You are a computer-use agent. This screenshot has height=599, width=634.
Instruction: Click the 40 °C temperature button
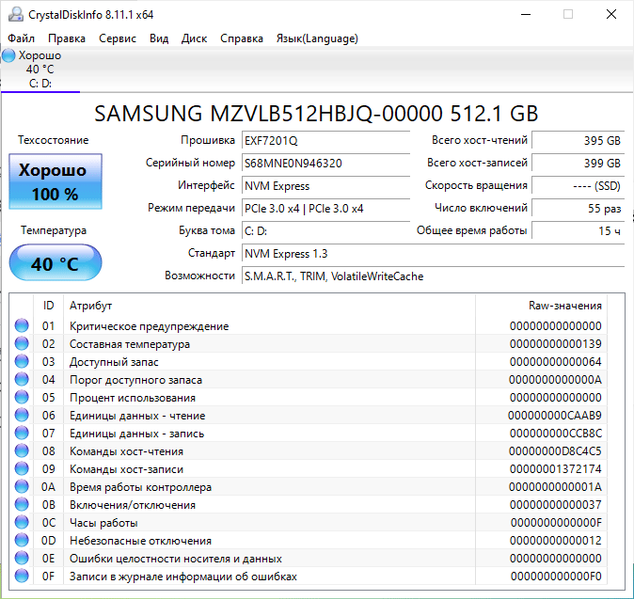point(55,262)
